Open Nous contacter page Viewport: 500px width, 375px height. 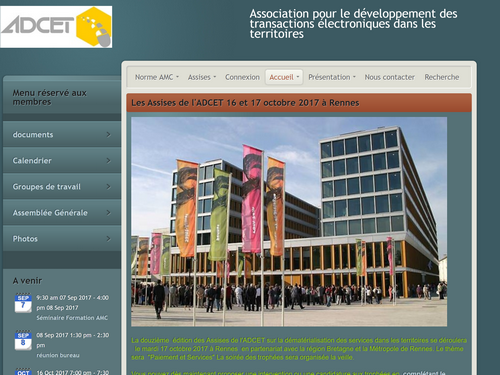(x=389, y=77)
